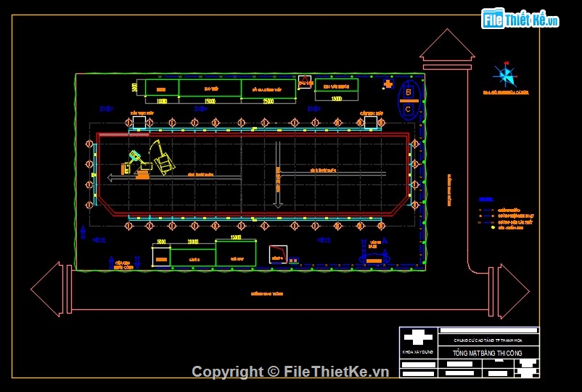The width and height of the screenshot is (582, 392).
Task: Click the project name row in title block
Action: [488, 340]
